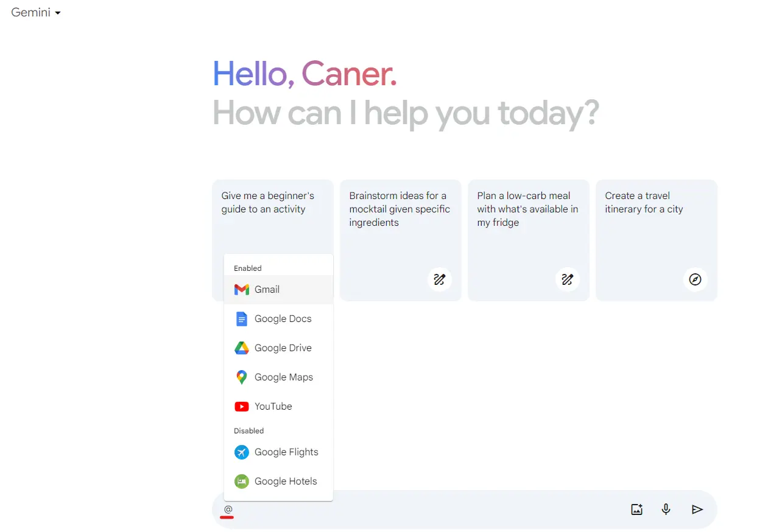This screenshot has height=532, width=782.
Task: Click the Disabled section label
Action: pos(249,431)
